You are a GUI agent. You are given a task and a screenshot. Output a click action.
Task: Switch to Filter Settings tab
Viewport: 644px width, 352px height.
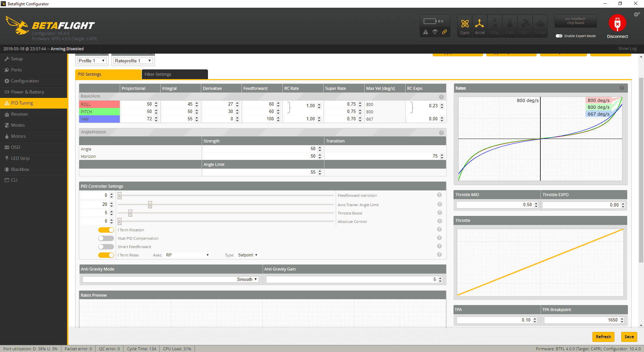click(x=175, y=74)
